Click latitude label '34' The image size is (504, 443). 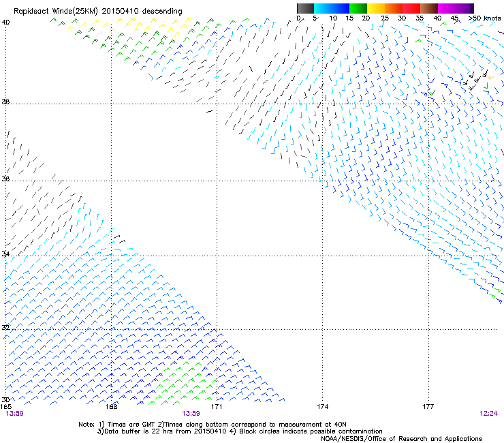point(5,254)
